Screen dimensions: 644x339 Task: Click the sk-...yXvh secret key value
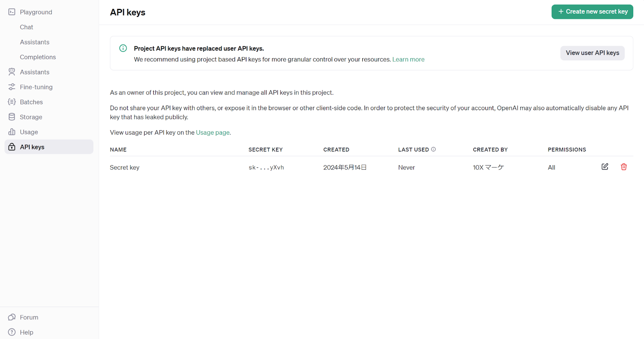(x=266, y=168)
